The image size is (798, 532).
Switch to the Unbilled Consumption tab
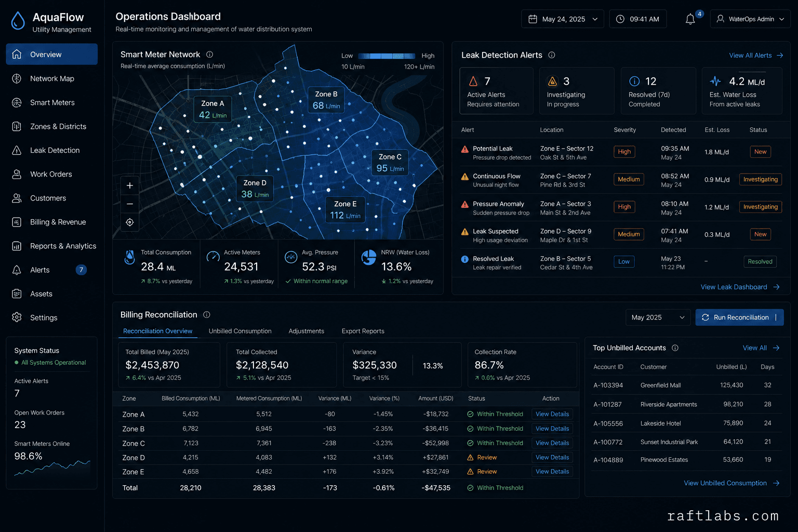(x=240, y=331)
